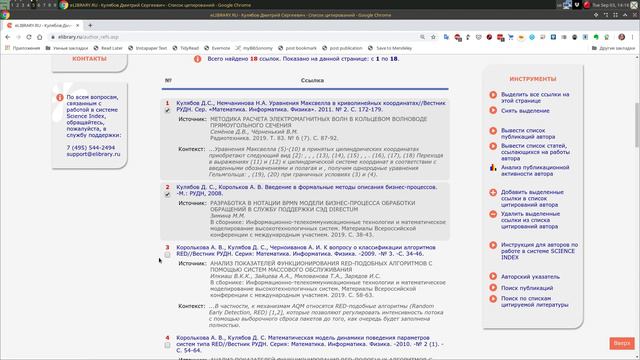This screenshot has width=640, height=360.
Task: Tick the checkbox for reference 4
Action: [x=167, y=345]
